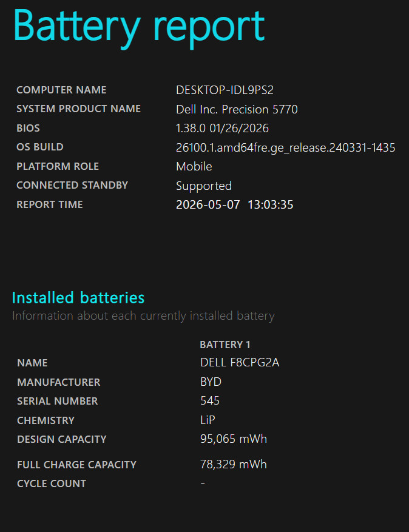Click the CONNECTED STANDBY label
This screenshot has width=409, height=532.
coord(72,185)
